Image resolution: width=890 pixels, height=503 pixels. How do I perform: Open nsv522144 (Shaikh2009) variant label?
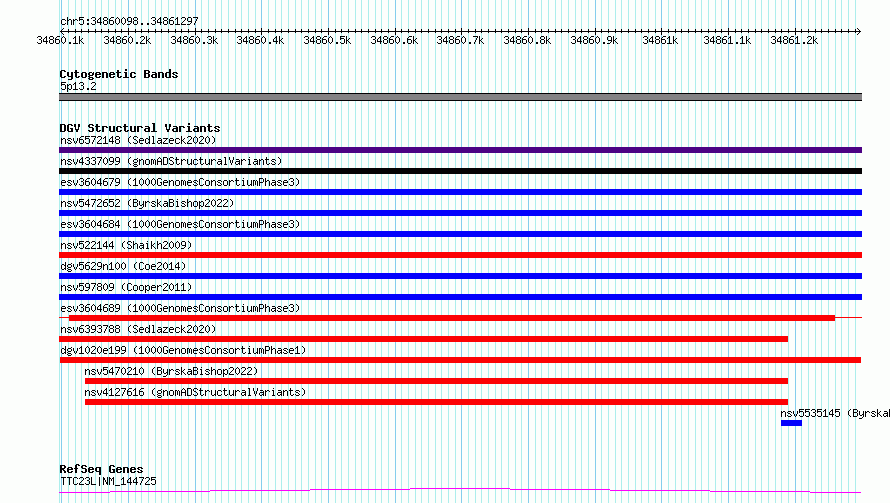(x=126, y=245)
